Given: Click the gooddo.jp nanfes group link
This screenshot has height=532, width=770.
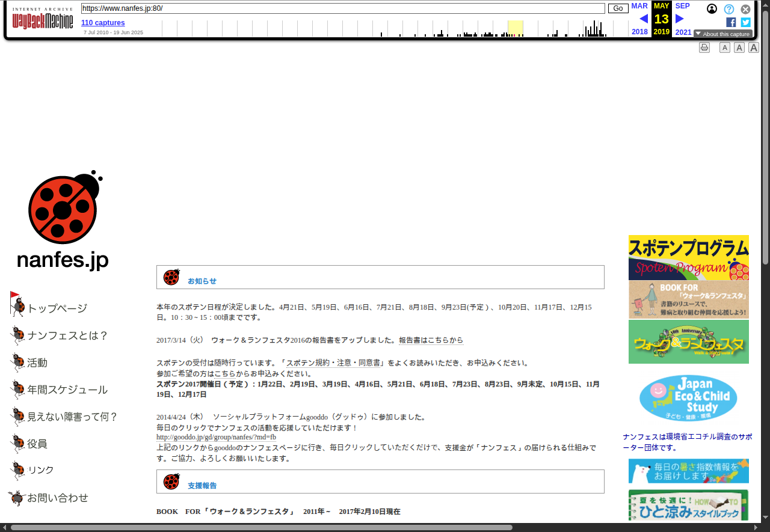Looking at the screenshot, I should coord(216,437).
